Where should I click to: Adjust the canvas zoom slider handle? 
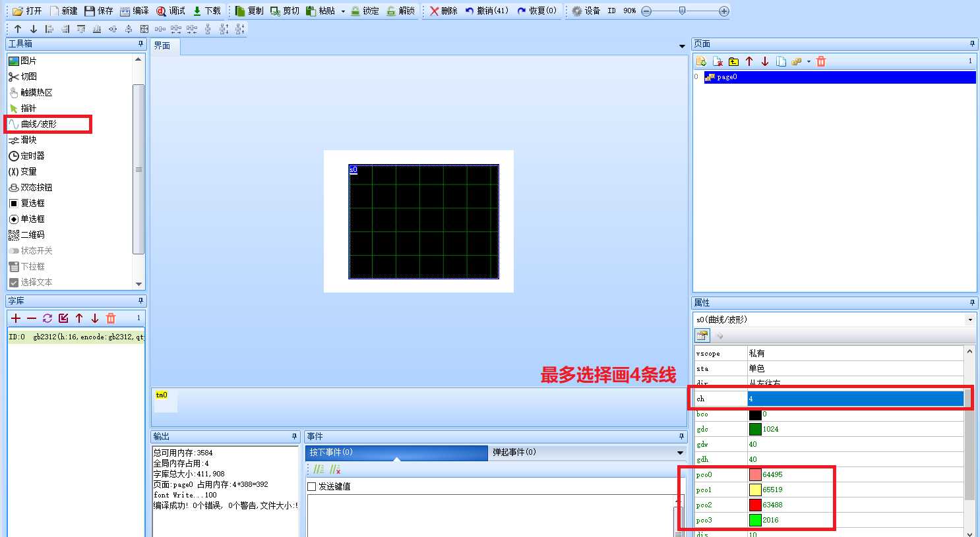(x=682, y=11)
